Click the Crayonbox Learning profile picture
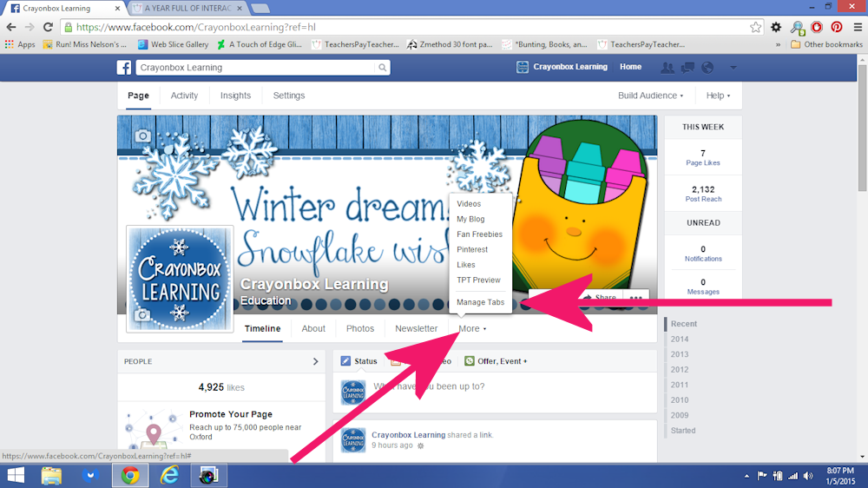This screenshot has width=868, height=488. pyautogui.click(x=180, y=279)
